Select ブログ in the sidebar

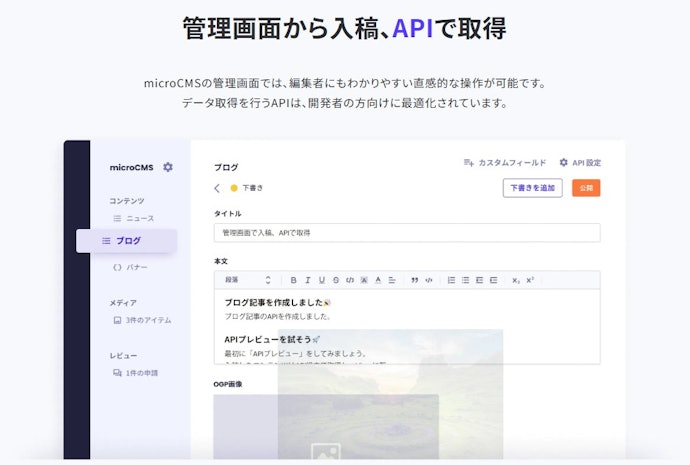pyautogui.click(x=127, y=241)
